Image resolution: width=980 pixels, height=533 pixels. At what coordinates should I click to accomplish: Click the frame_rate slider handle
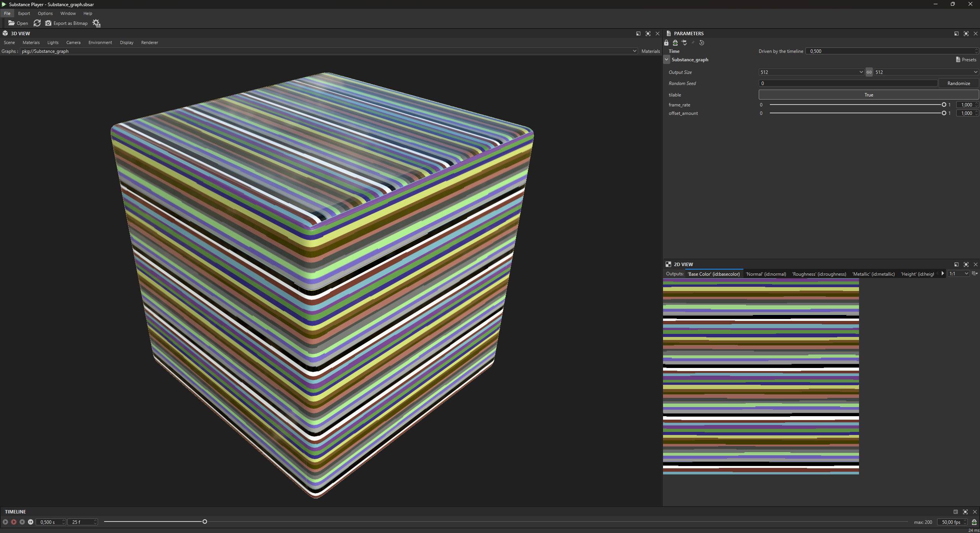[x=944, y=105]
